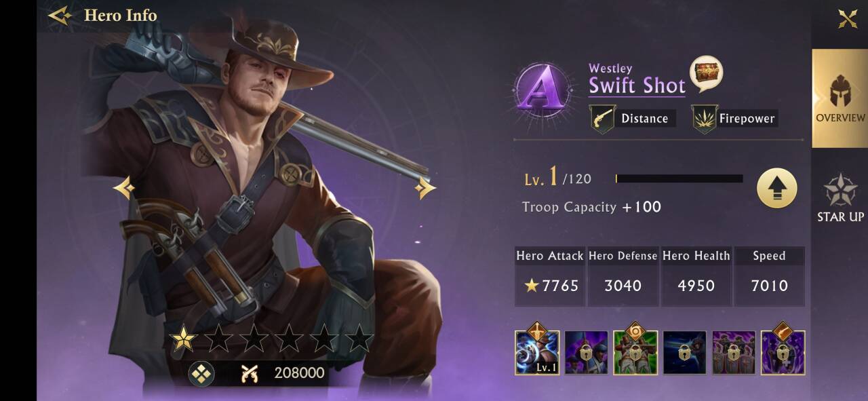The width and height of the screenshot is (868, 401).
Task: Open the first skill icon marked Lv.1
Action: point(537,351)
